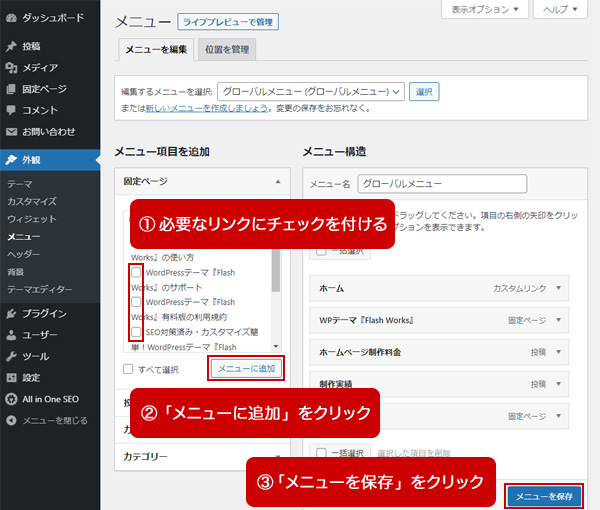Check the 『Flash Works』のサポート page checkbox
Viewport: 600px width, 510px height.
(136, 272)
